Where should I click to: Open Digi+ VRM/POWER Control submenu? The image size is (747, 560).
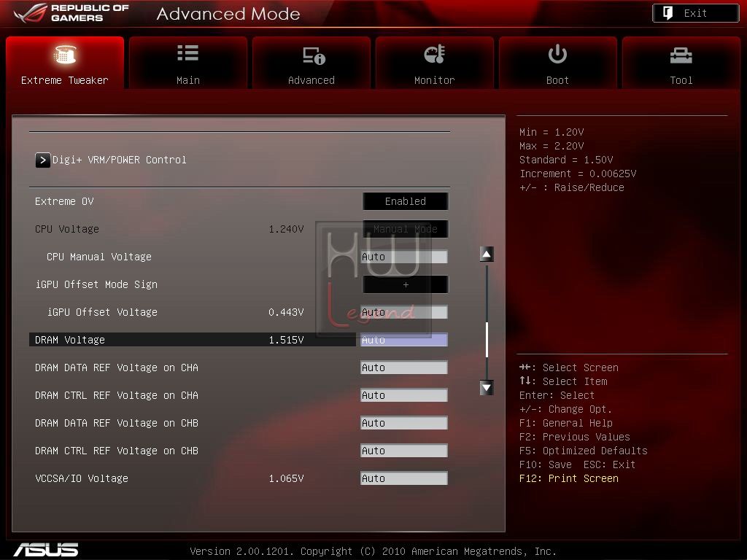(119, 160)
